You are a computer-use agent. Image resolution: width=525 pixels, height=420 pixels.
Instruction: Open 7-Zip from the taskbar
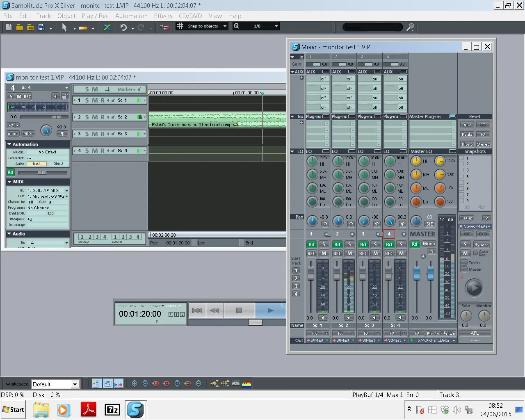[x=112, y=409]
